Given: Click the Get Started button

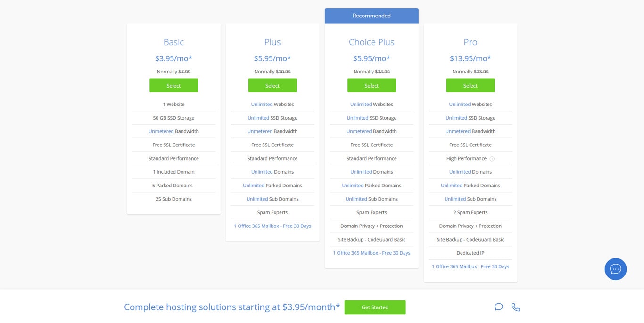Looking at the screenshot, I should [375, 307].
